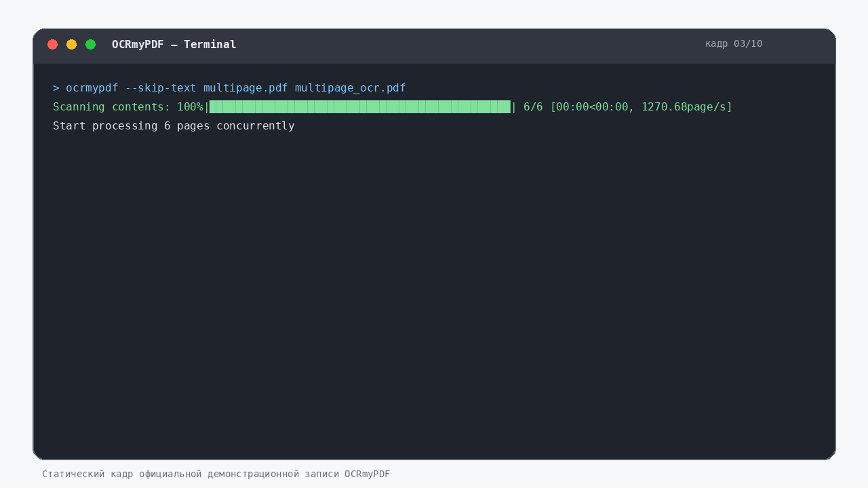Click the green scanning progress bar
This screenshot has height=488, width=868.
pyautogui.click(x=360, y=107)
